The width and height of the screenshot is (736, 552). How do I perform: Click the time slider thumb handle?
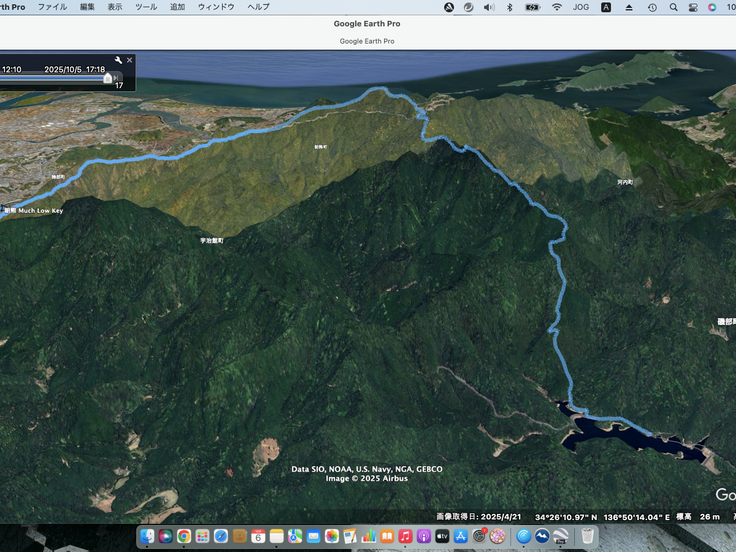click(108, 77)
